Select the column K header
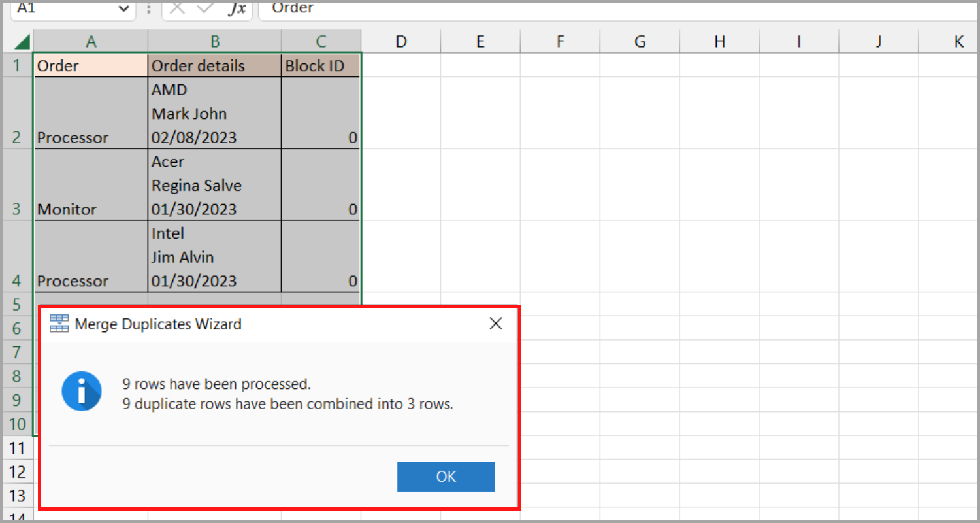 [958, 42]
